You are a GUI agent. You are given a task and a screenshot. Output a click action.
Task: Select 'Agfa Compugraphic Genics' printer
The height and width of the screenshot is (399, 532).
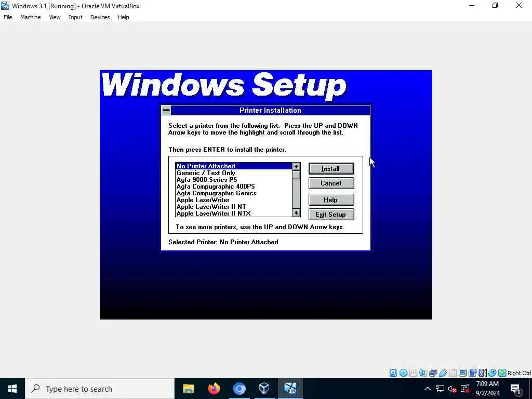pyautogui.click(x=233, y=193)
